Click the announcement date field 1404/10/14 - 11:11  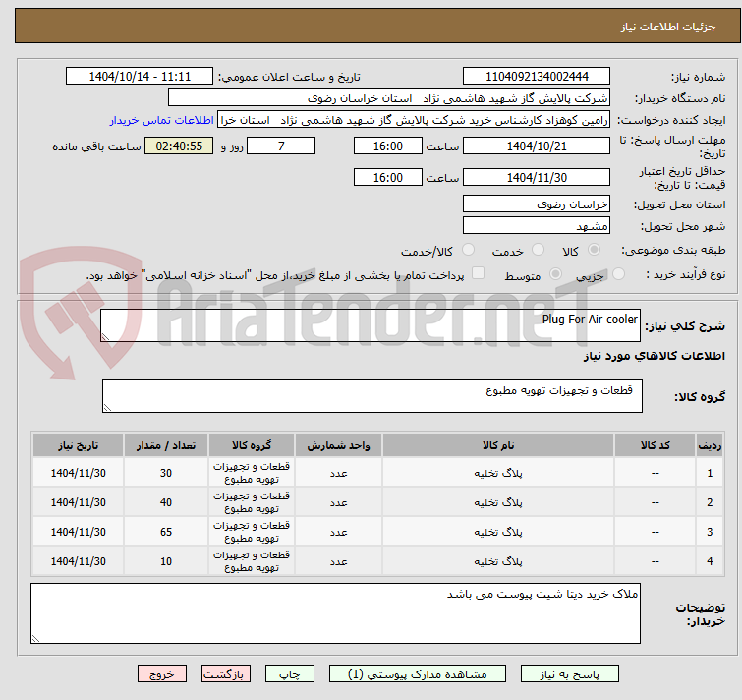tap(140, 77)
